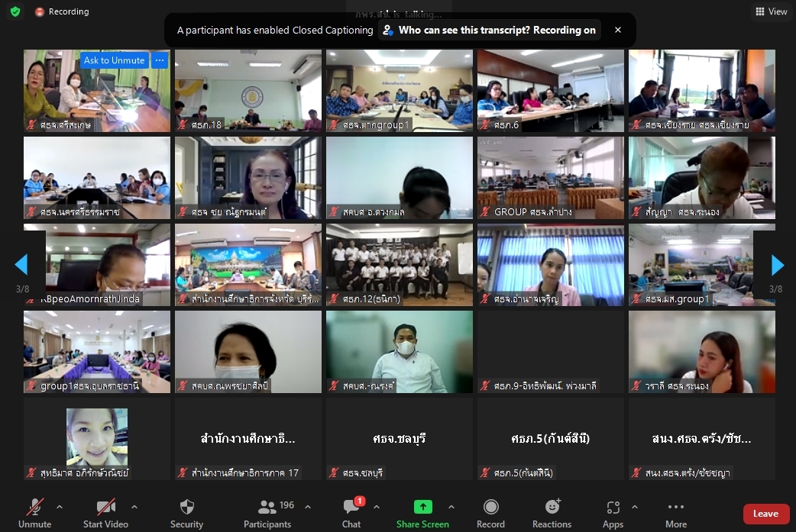Go to next gallery page arrow
This screenshot has width=796, height=532.
777,266
